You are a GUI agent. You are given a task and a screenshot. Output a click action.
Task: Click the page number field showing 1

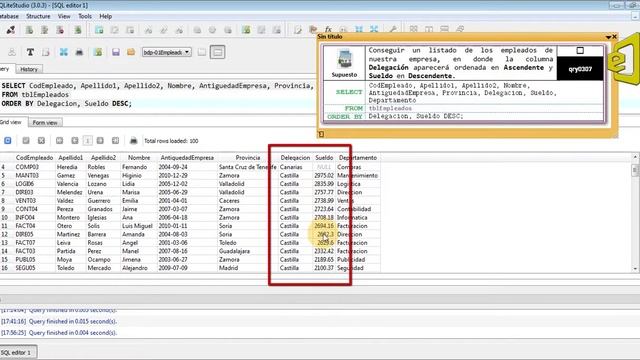tap(87, 141)
